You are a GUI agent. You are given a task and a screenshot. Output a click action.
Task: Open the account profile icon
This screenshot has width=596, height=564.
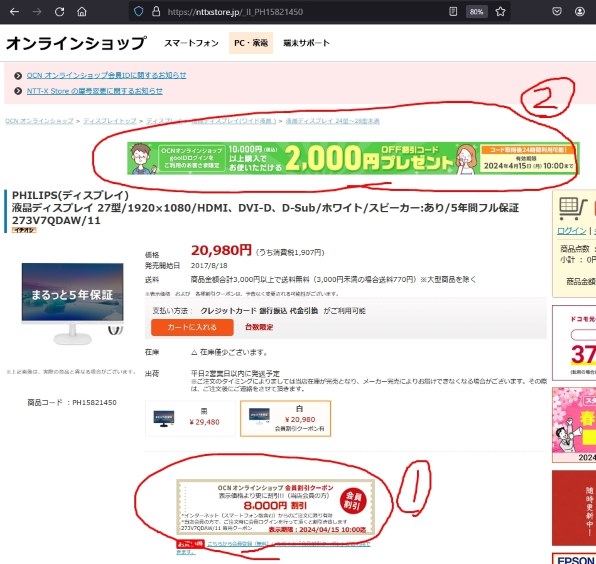(580, 11)
